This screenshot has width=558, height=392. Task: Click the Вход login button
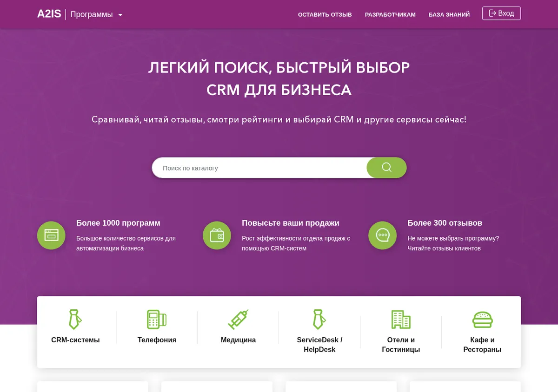[x=501, y=13]
